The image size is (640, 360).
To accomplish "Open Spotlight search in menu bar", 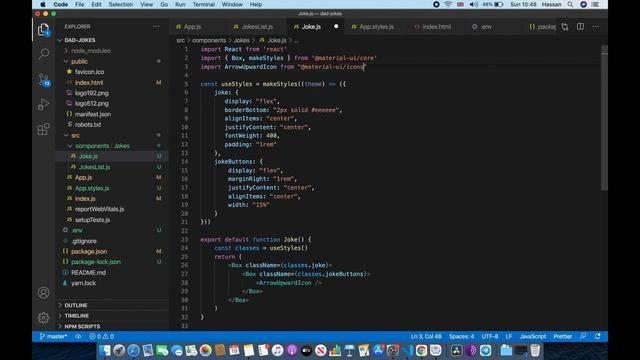I will tap(570, 4).
